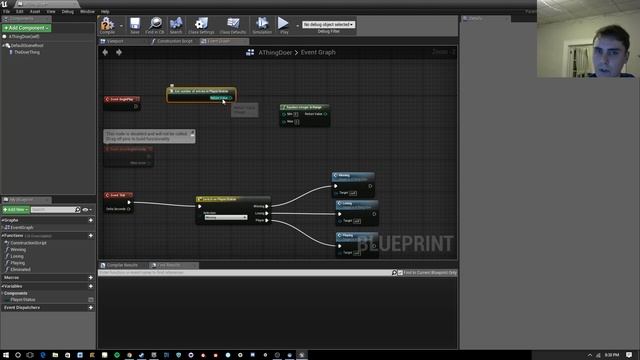Click search magnifier in My Blueprint panel
Image resolution: width=640 pixels, height=360 pixels.
[78, 209]
